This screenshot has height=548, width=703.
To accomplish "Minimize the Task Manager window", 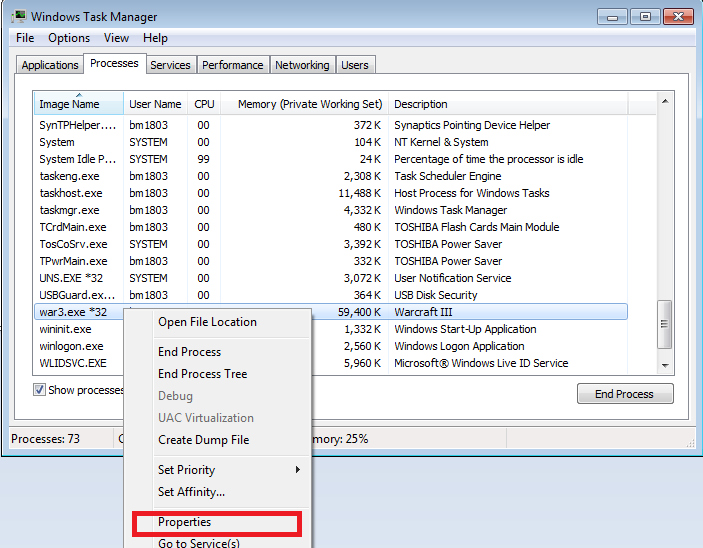I will pyautogui.click(x=612, y=17).
